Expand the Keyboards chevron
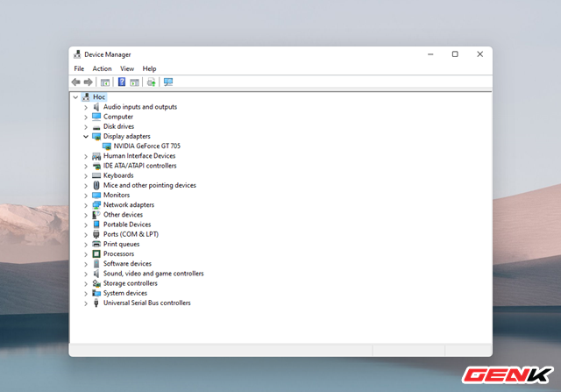The height and width of the screenshot is (392, 561). (x=86, y=176)
